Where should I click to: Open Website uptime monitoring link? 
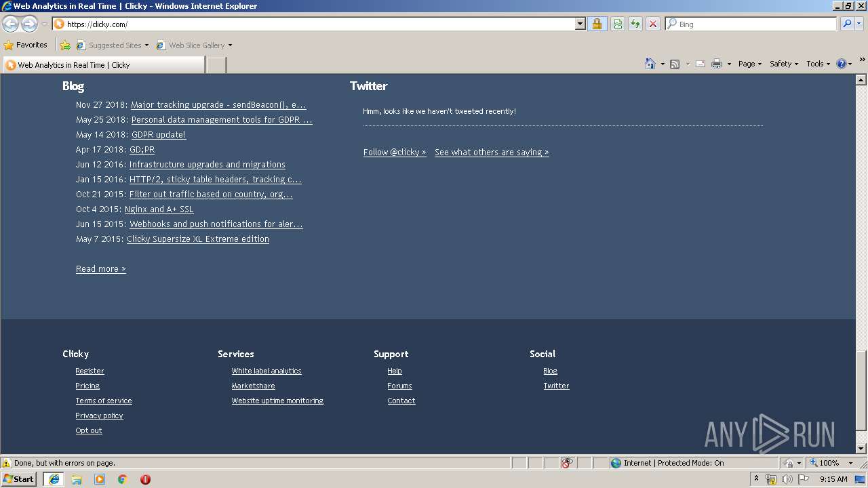(x=277, y=401)
